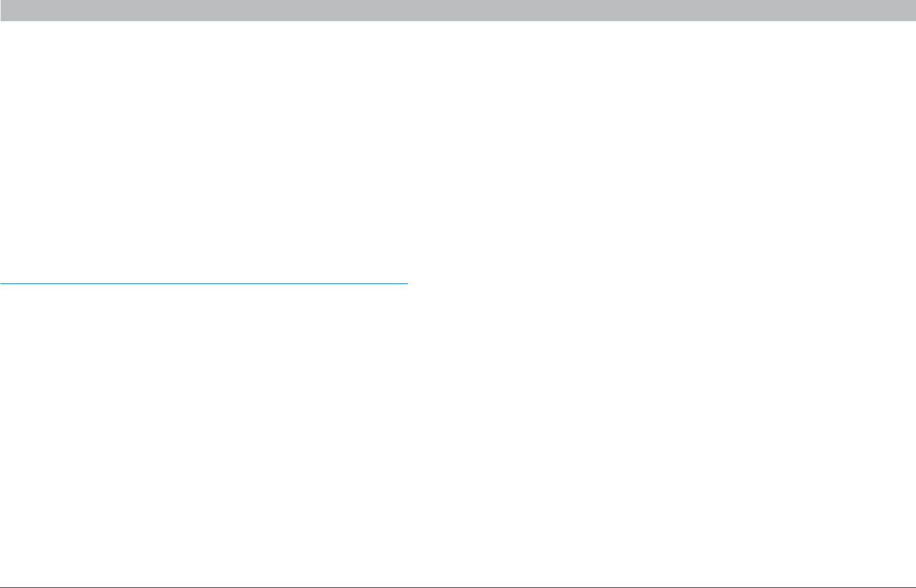Click the thin black line at bottom
This screenshot has width=916, height=588.
(458, 587)
